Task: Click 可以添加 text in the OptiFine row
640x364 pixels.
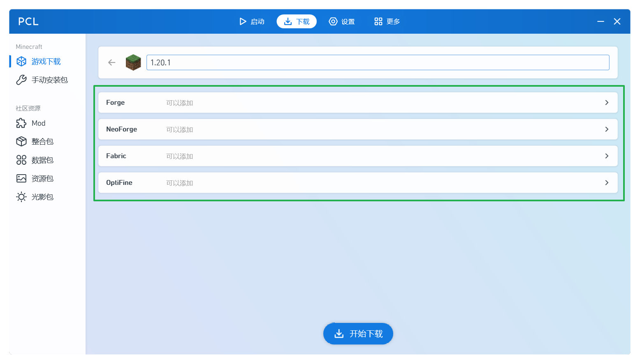Action: (180, 183)
